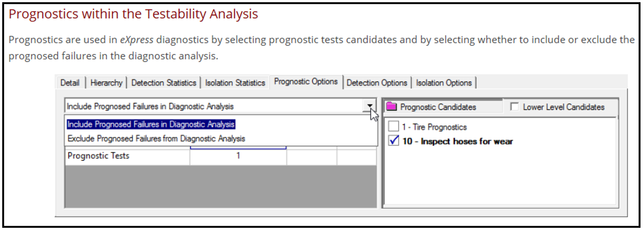644x230 pixels.
Task: Click the Prognostic Options tab
Action: pyautogui.click(x=306, y=82)
